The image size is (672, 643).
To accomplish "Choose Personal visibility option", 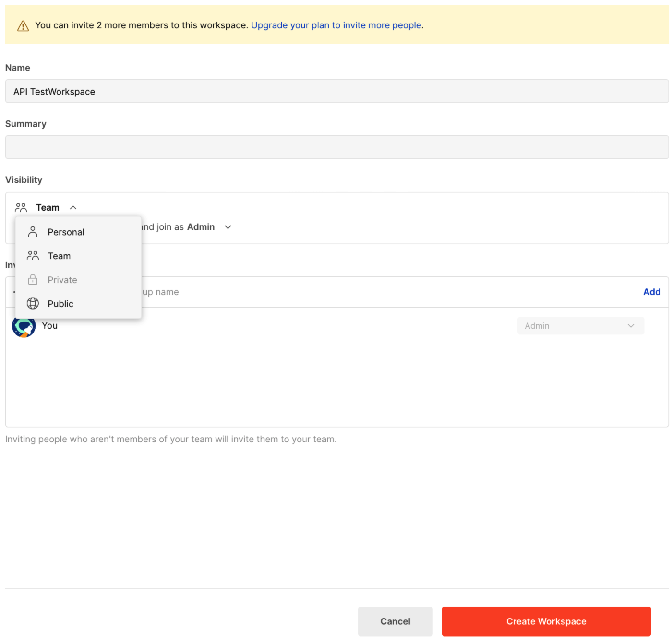I will tap(78, 232).
